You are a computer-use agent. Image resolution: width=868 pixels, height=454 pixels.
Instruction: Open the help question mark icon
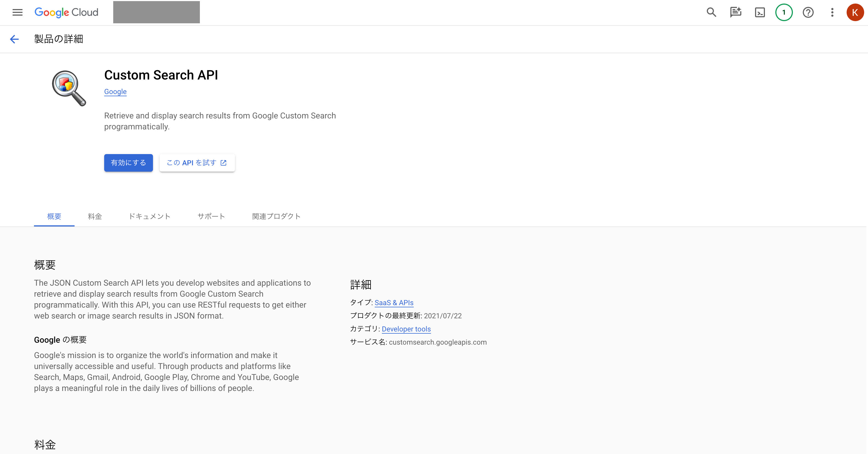point(808,12)
